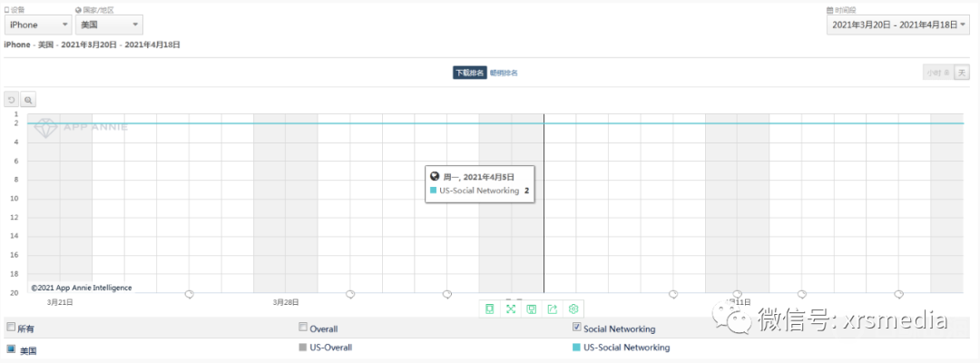Click the reset zoom undo icon
Viewport: 980px width, 363px height.
(x=12, y=100)
